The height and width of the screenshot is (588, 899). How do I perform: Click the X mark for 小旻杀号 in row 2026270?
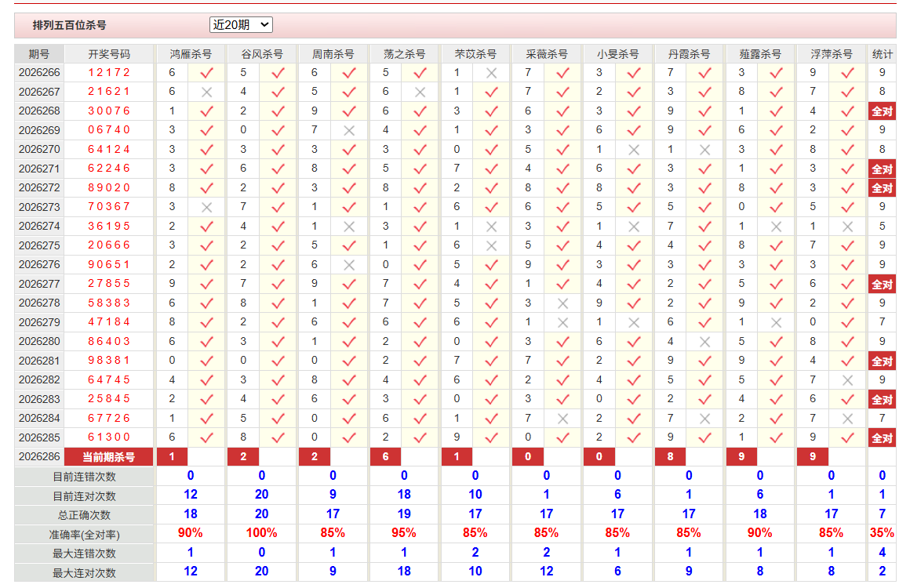point(634,150)
